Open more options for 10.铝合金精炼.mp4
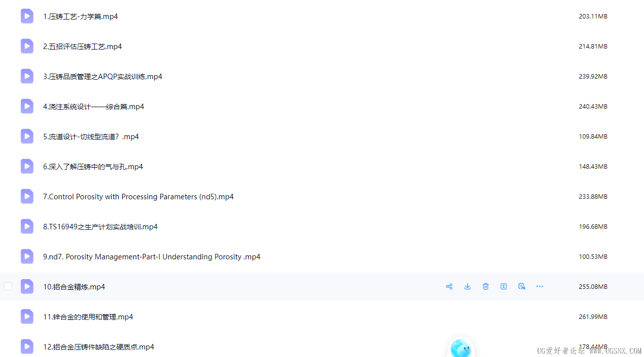Screen dimensions: 644x357 click(540, 286)
